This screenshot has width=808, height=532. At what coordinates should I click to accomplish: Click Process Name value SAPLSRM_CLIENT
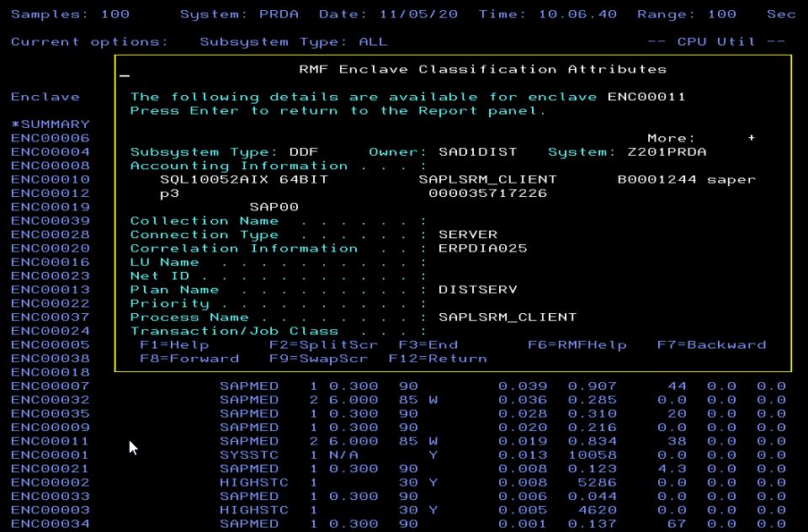pyautogui.click(x=508, y=317)
